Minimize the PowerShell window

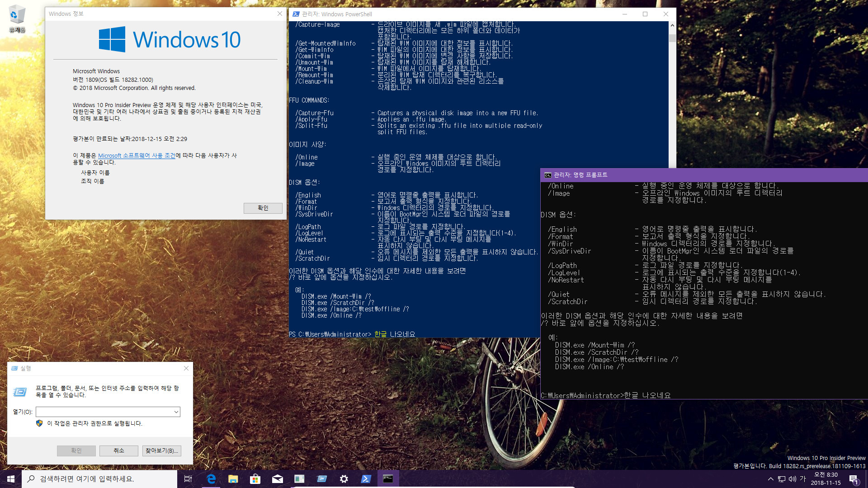click(625, 14)
